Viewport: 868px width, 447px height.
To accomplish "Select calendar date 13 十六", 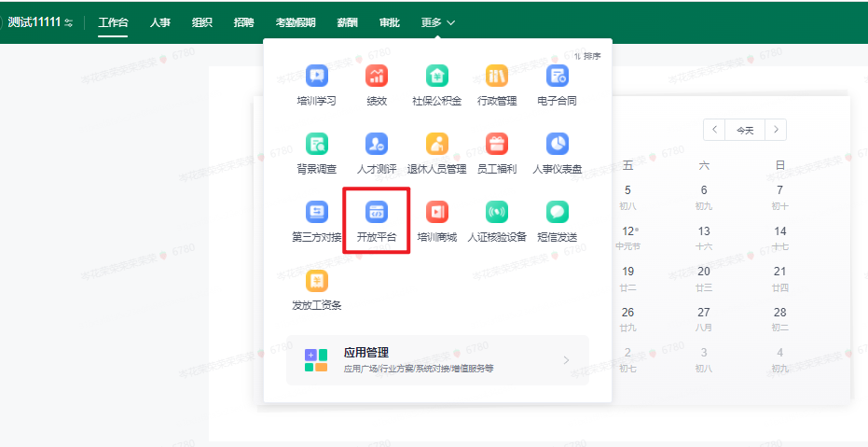I will 704,238.
